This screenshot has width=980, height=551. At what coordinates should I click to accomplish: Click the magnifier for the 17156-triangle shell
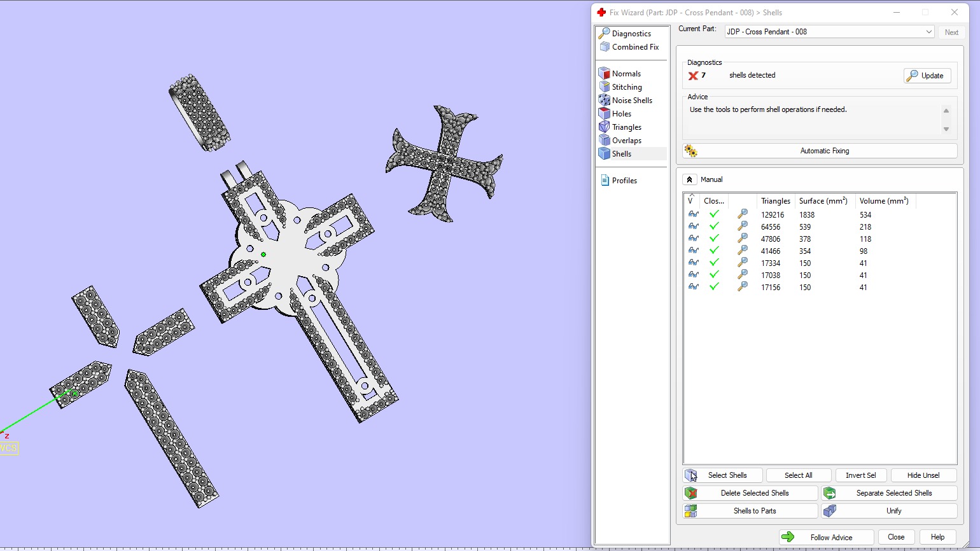743,287
